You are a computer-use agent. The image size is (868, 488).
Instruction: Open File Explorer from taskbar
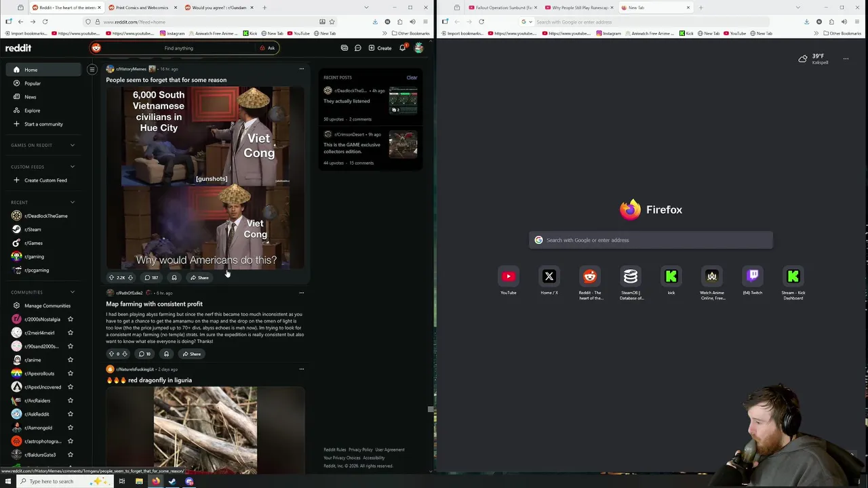(x=139, y=481)
